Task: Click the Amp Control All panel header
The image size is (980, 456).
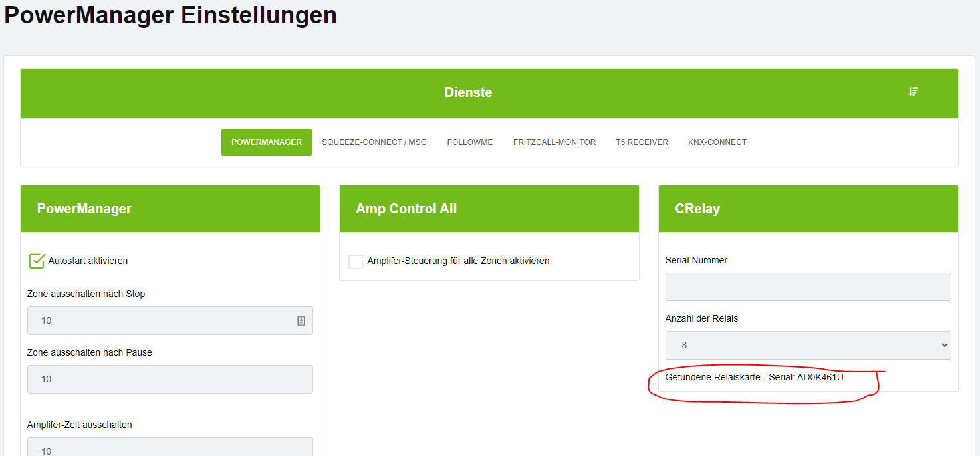Action: [x=489, y=209]
